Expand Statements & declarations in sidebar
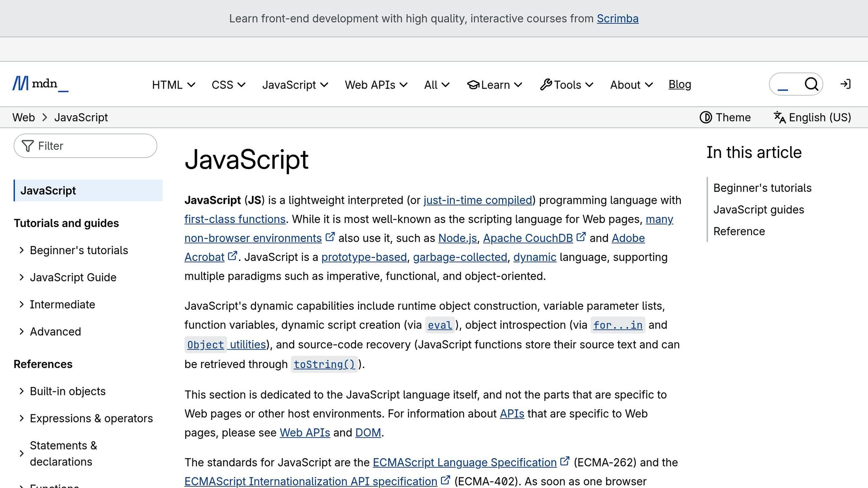 [63, 453]
